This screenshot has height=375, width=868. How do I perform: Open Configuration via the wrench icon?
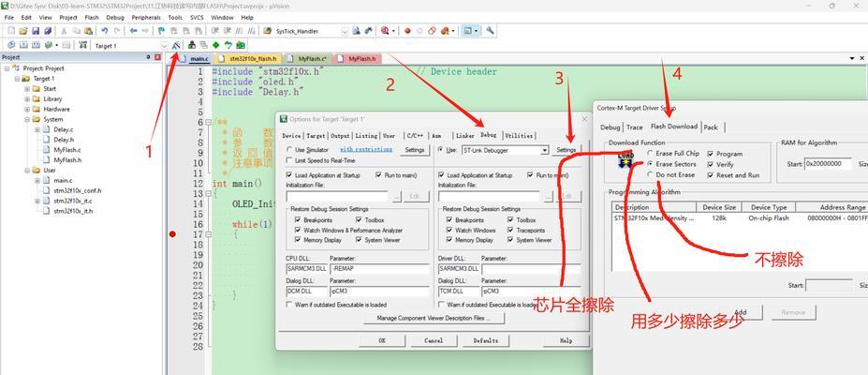[x=490, y=31]
